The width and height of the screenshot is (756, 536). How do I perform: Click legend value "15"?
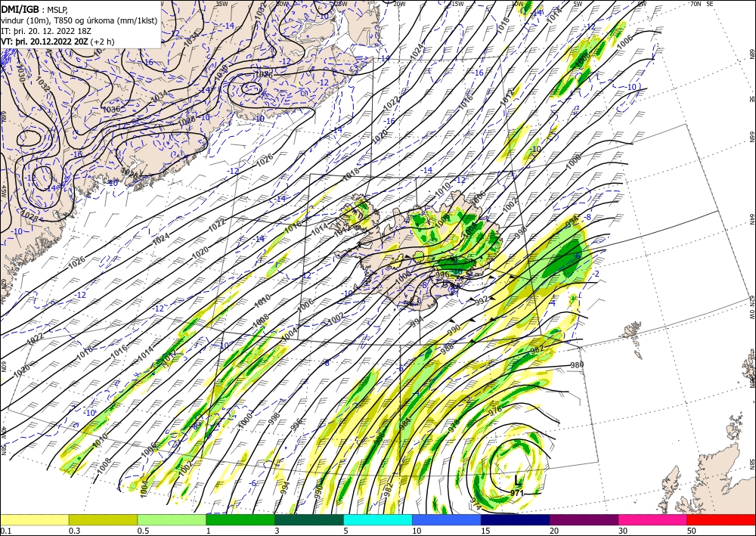tap(485, 531)
